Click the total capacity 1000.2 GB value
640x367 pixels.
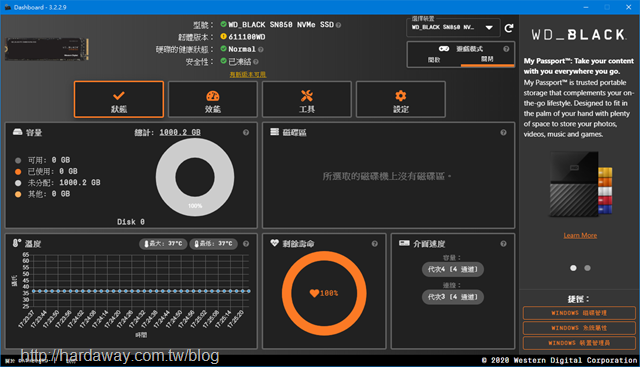[180, 132]
